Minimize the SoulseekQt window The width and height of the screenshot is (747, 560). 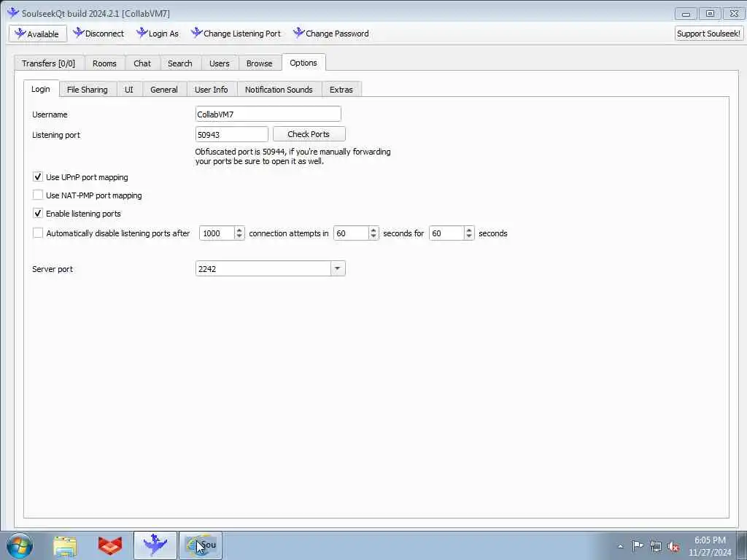[x=686, y=14]
